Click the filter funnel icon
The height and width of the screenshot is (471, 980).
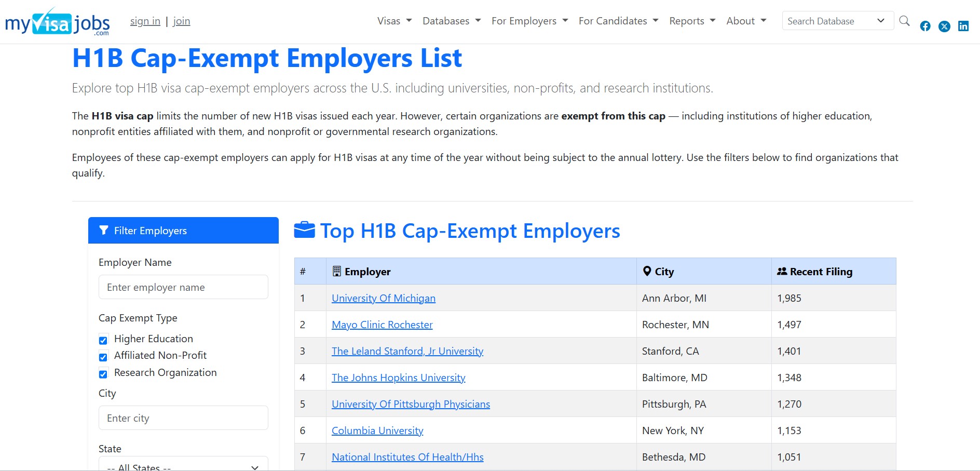(x=104, y=231)
